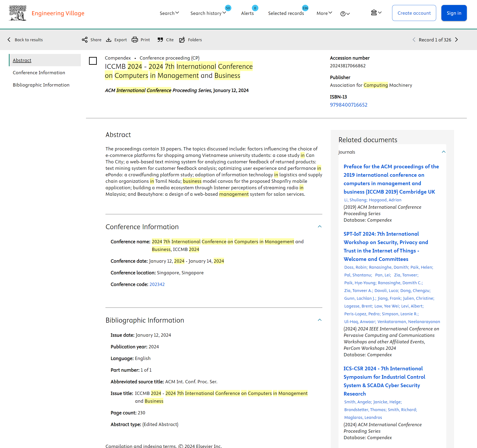Click the Share icon
477x448 pixels.
(x=84, y=40)
